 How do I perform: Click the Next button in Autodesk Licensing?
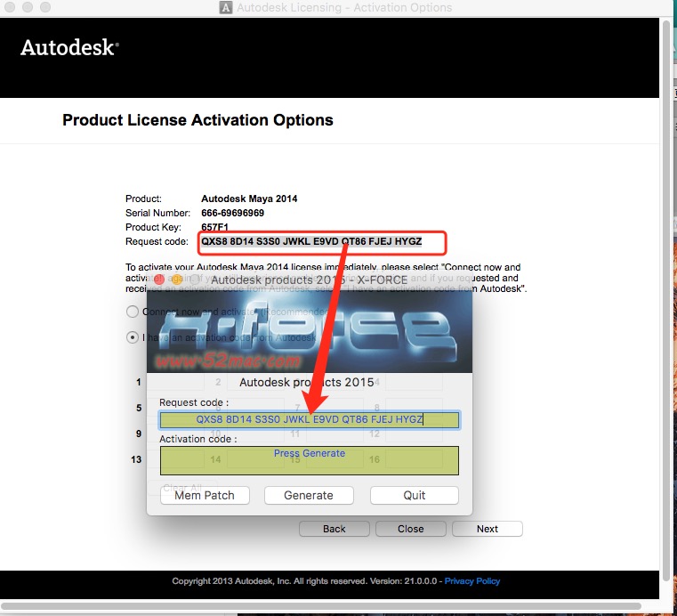(487, 529)
